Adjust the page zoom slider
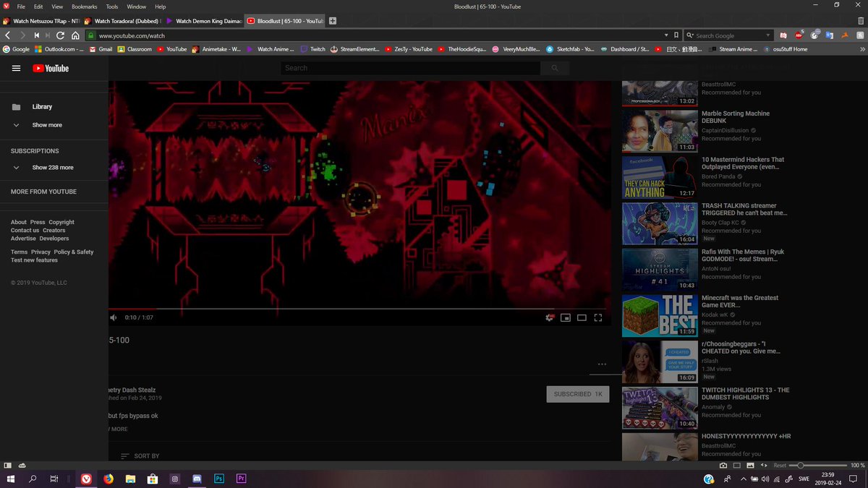The height and width of the screenshot is (488, 868). click(818, 465)
